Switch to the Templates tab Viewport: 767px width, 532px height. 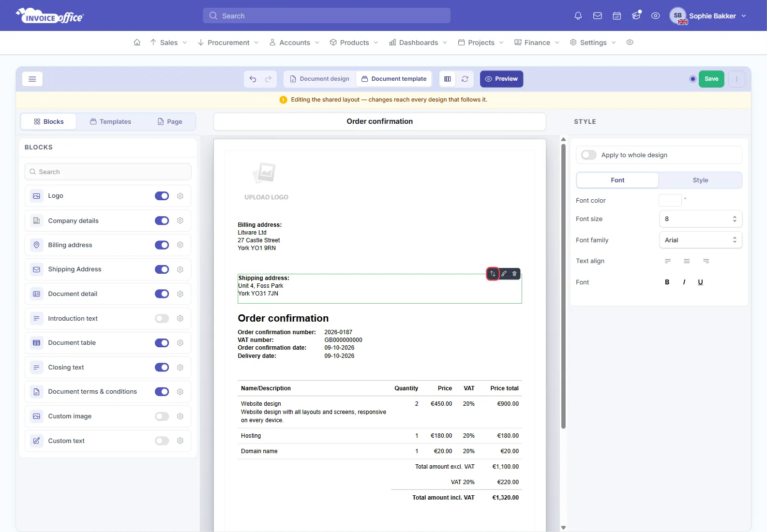(x=111, y=121)
